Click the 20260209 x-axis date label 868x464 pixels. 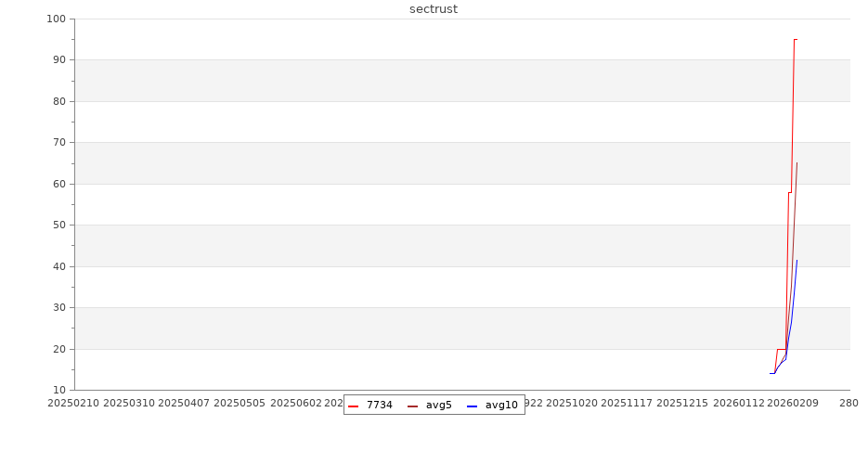[792, 404]
